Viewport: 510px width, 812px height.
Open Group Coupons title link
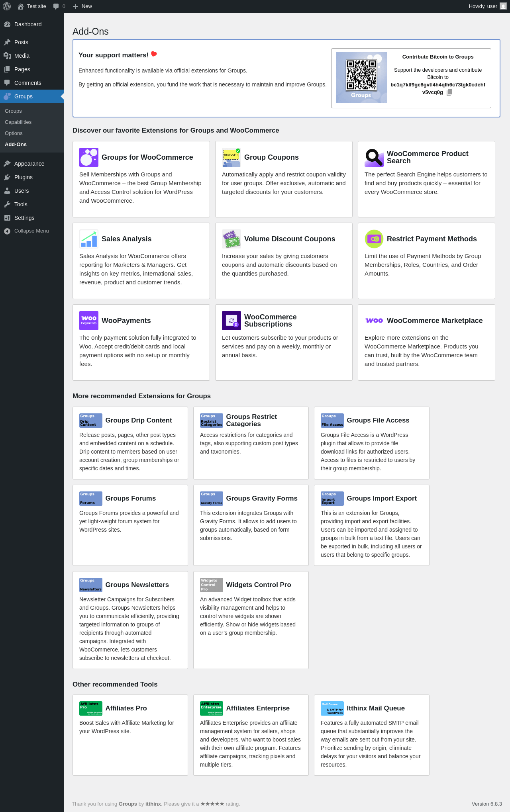tap(271, 157)
